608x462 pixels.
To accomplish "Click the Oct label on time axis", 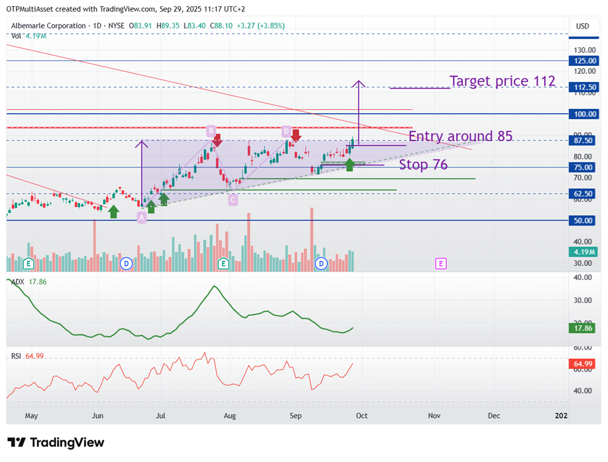I will coord(361,416).
